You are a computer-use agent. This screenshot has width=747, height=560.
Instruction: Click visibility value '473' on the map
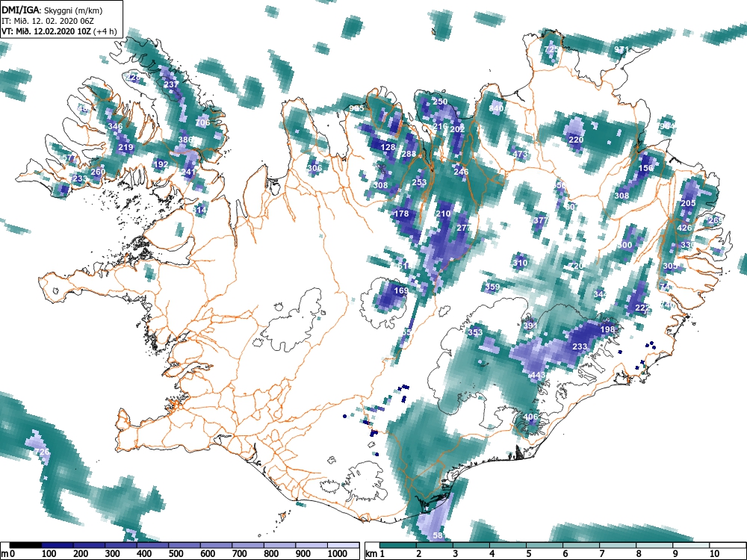(x=520, y=154)
